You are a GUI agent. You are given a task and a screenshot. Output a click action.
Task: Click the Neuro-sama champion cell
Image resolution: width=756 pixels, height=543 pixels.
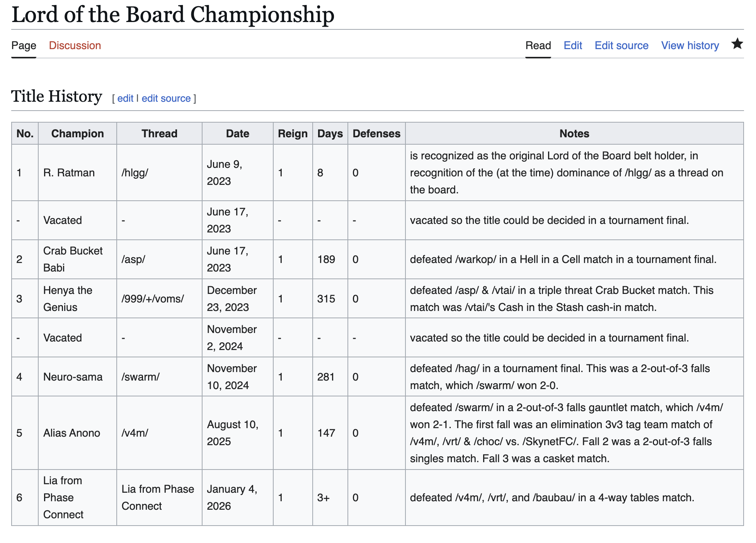coord(73,377)
